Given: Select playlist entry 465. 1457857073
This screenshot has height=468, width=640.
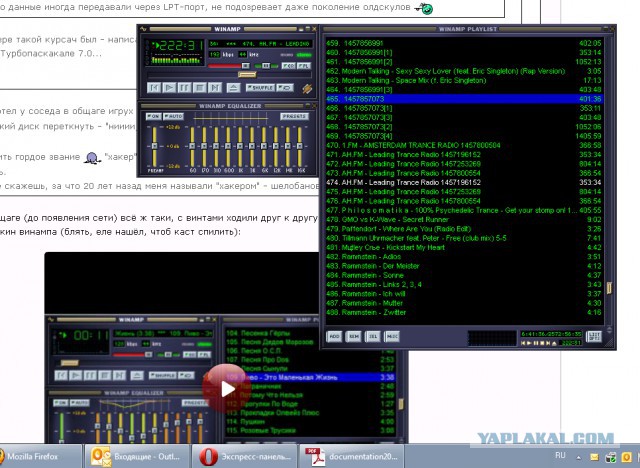Looking at the screenshot, I should pos(464,99).
